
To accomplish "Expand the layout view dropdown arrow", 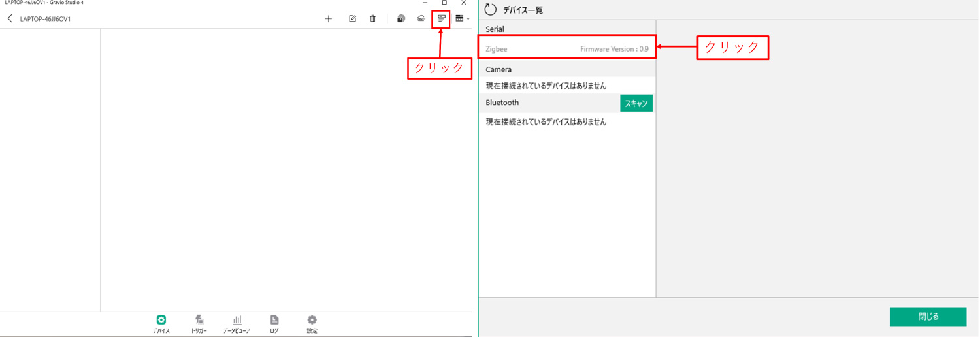I will (468, 19).
